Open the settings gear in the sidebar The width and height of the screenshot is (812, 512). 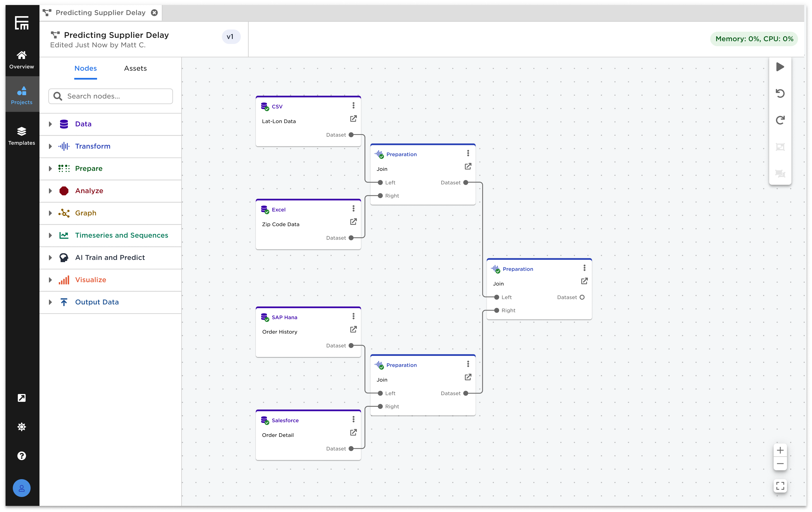(22, 427)
